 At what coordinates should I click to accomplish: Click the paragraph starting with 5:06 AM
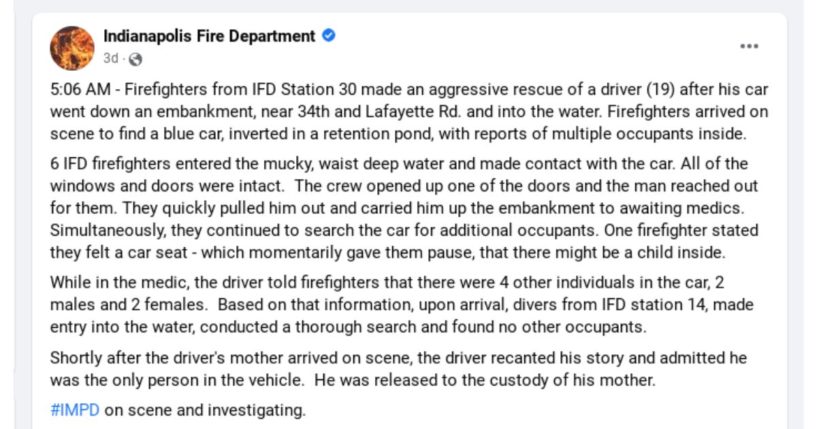tap(409, 112)
